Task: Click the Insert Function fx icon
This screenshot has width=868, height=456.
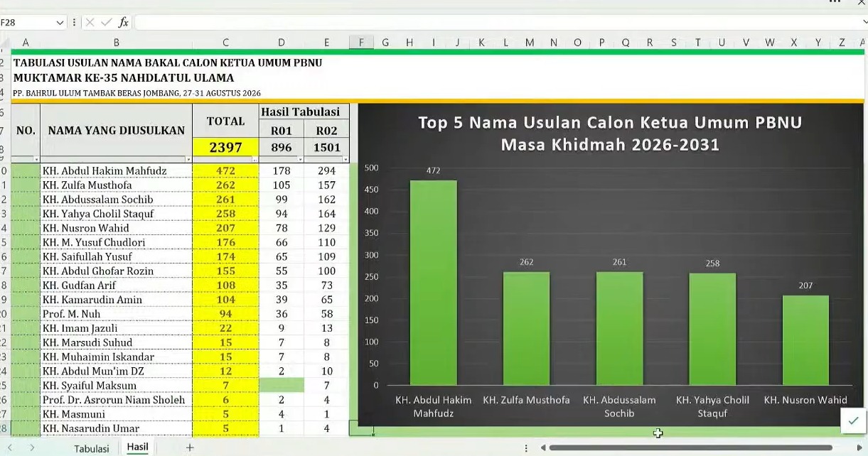Action: point(124,22)
